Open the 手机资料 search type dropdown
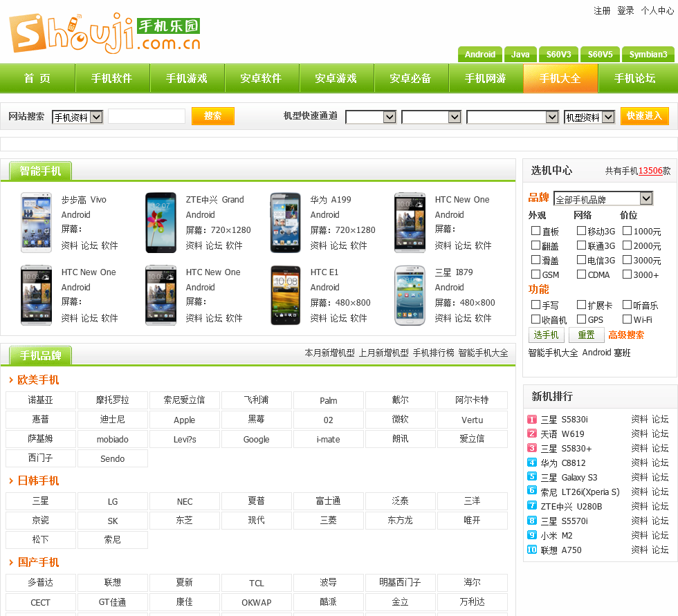Screen dimensions: 678x616 tap(77, 117)
